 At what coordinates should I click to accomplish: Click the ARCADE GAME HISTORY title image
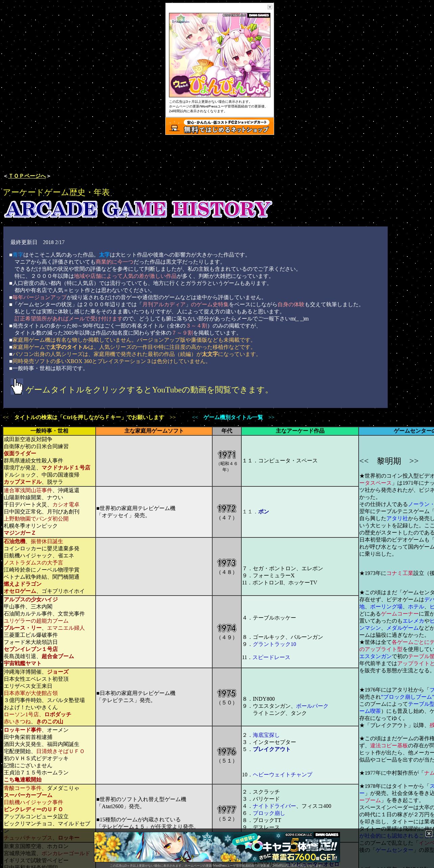click(138, 209)
